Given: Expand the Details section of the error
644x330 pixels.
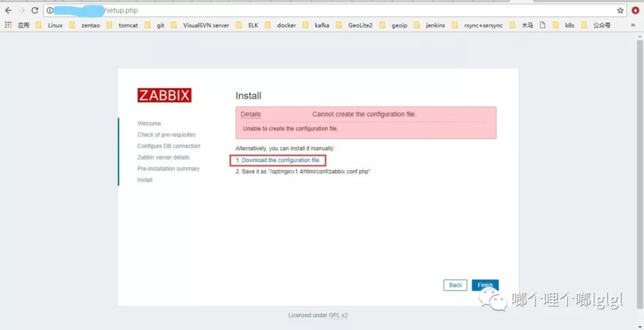Looking at the screenshot, I should (250, 114).
